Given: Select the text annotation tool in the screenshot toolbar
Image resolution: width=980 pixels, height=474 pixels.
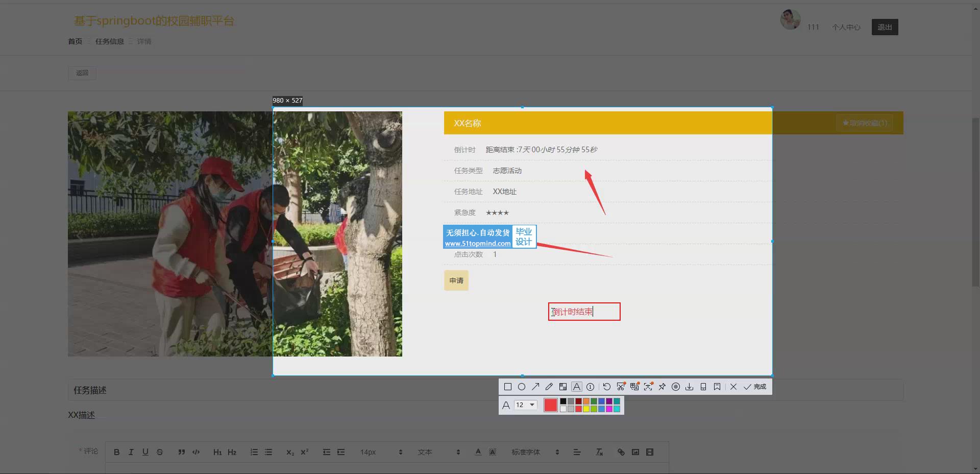Looking at the screenshot, I should click(x=576, y=387).
